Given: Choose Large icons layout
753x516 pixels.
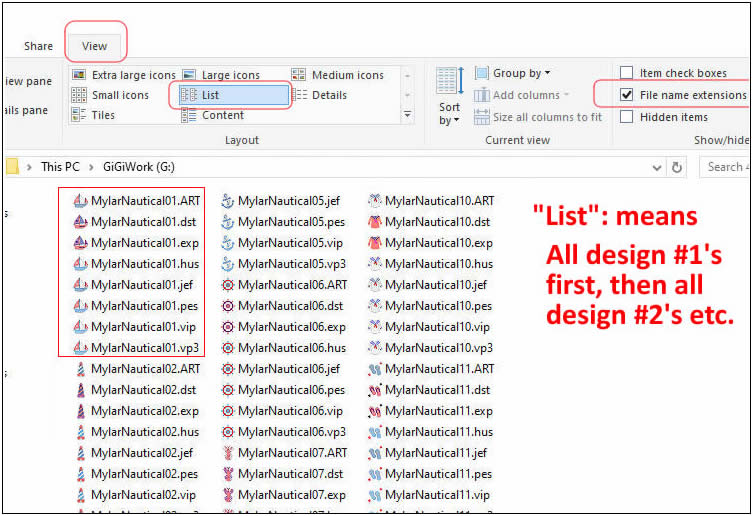Looking at the screenshot, I should point(230,75).
